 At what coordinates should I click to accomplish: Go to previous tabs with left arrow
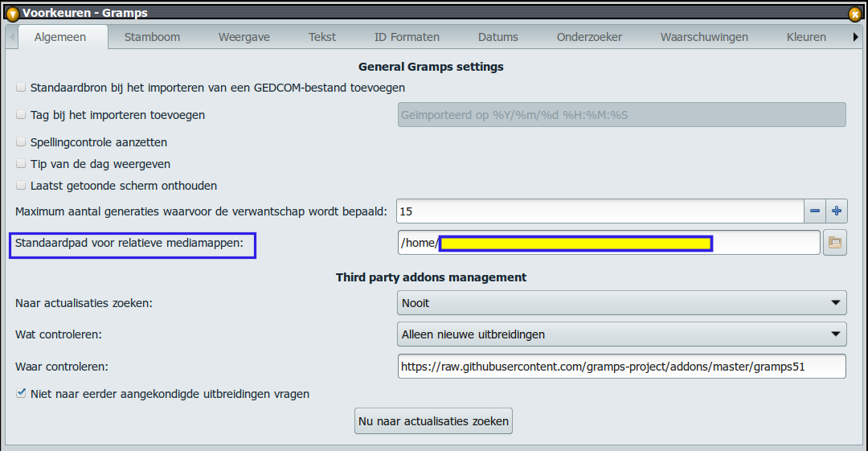[11, 37]
